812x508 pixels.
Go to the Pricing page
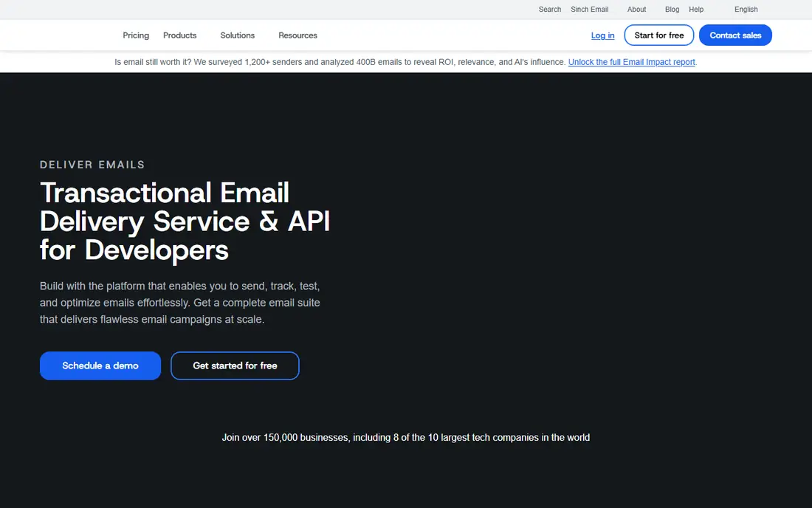pyautogui.click(x=136, y=35)
